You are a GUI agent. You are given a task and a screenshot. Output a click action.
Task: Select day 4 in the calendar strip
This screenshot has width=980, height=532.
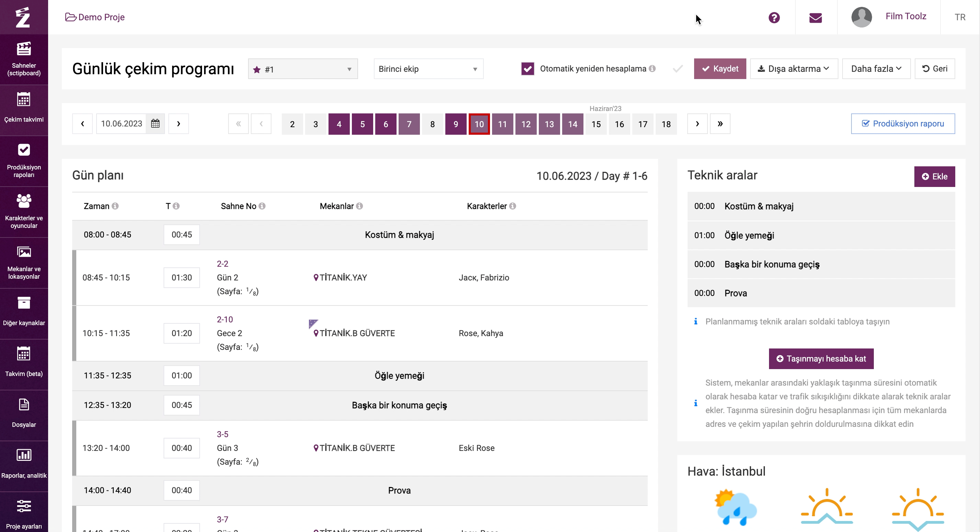pos(339,124)
